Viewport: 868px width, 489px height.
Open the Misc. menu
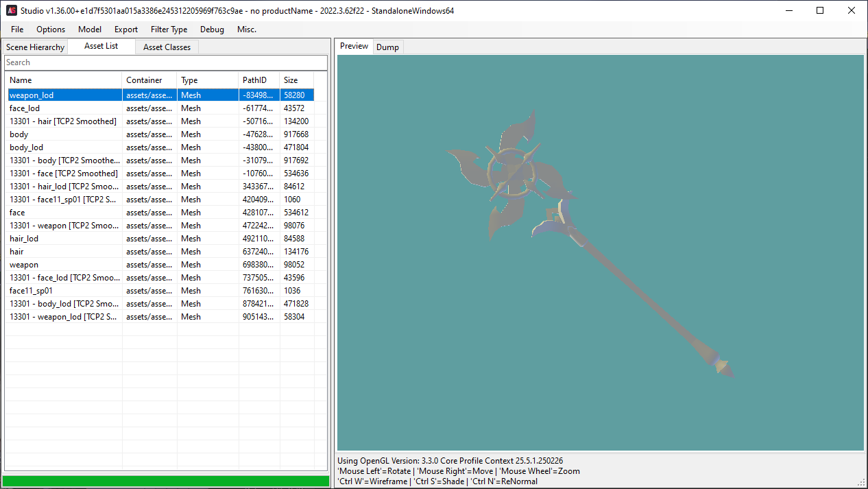(x=247, y=29)
